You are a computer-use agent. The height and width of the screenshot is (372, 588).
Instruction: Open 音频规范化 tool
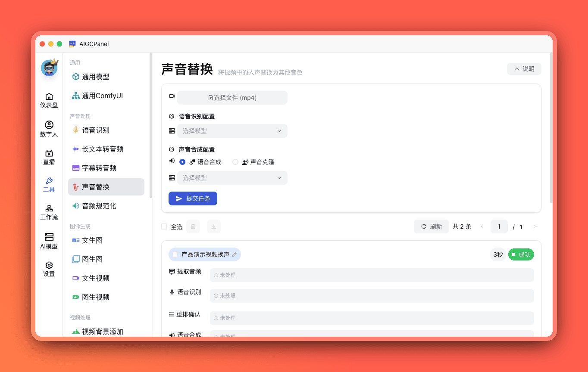coord(106,206)
